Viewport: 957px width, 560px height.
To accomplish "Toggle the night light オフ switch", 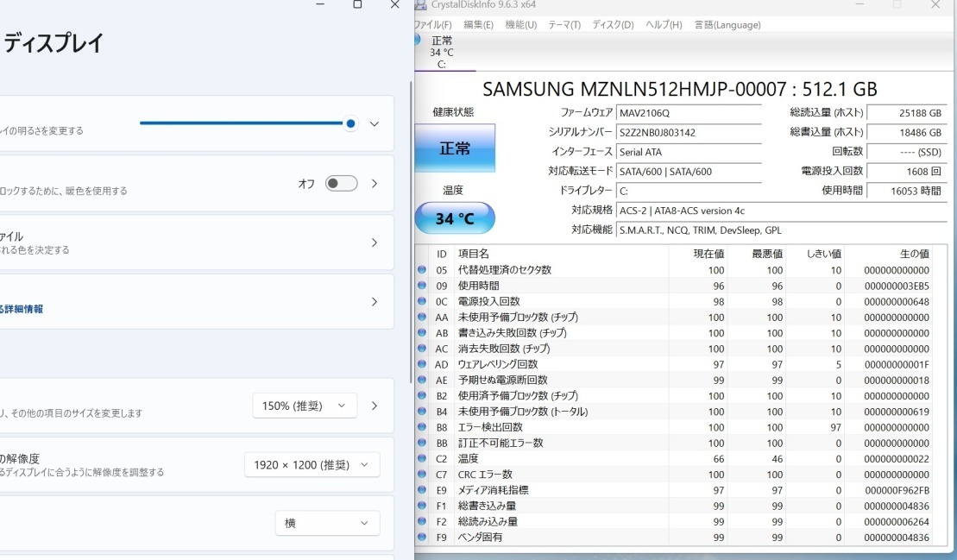I will click(341, 184).
